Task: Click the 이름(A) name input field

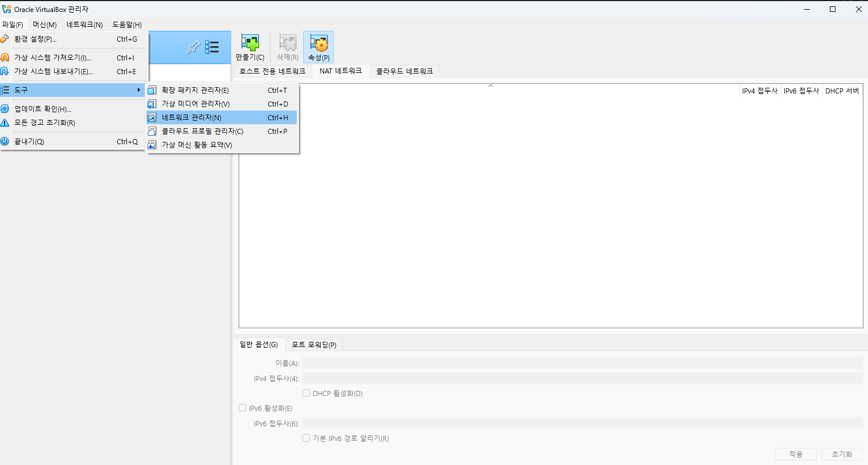Action: point(583,363)
